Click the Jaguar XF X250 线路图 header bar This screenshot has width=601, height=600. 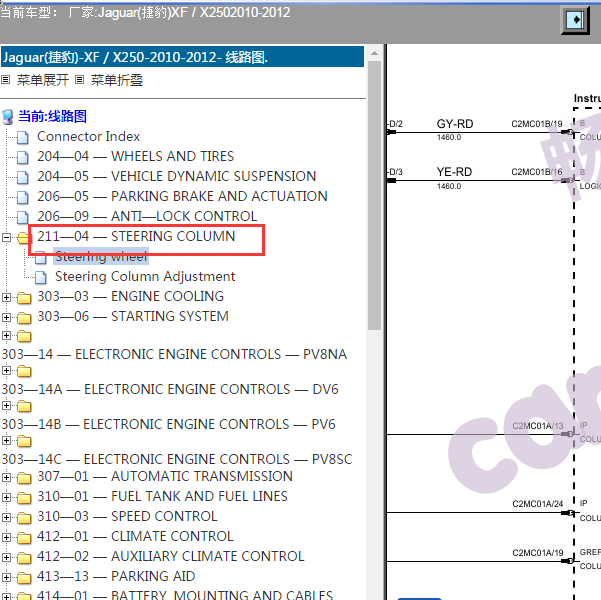coord(182,57)
